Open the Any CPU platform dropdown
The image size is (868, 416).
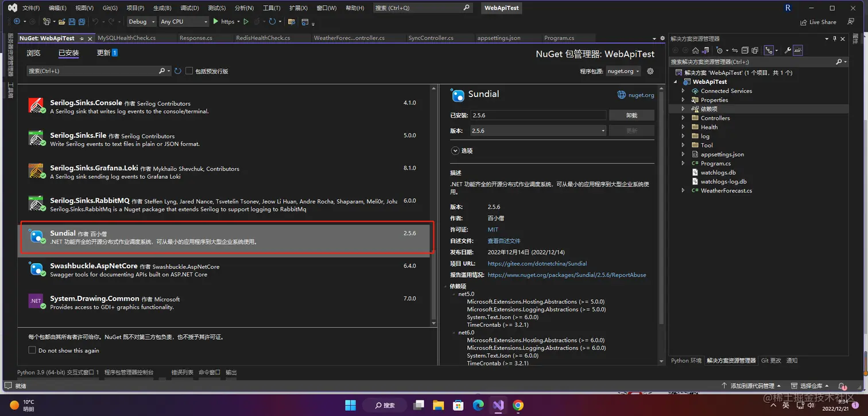click(x=184, y=22)
